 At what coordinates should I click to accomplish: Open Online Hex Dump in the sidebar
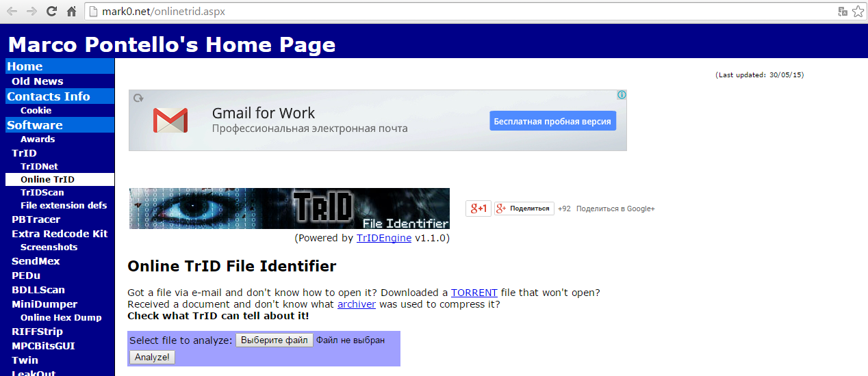[x=60, y=317]
